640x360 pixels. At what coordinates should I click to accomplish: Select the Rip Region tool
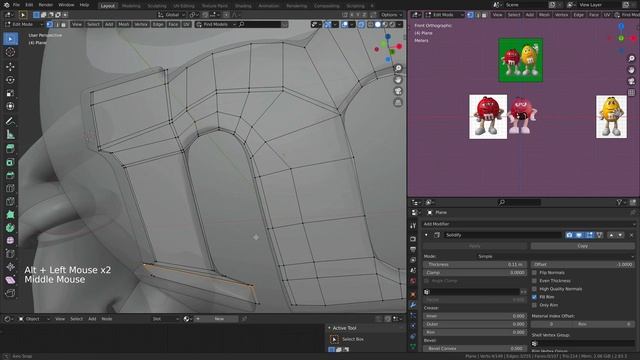(x=10, y=293)
